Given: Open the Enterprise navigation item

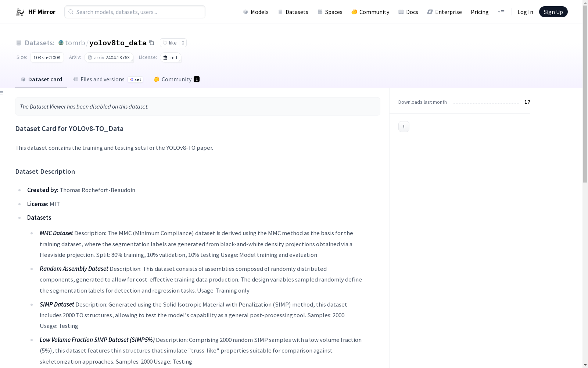Looking at the screenshot, I should pos(445,12).
